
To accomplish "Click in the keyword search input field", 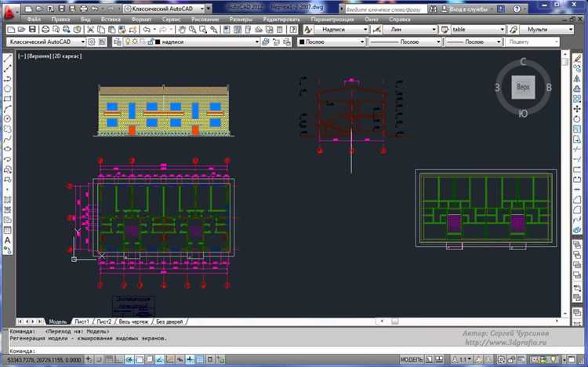I will click(x=385, y=9).
